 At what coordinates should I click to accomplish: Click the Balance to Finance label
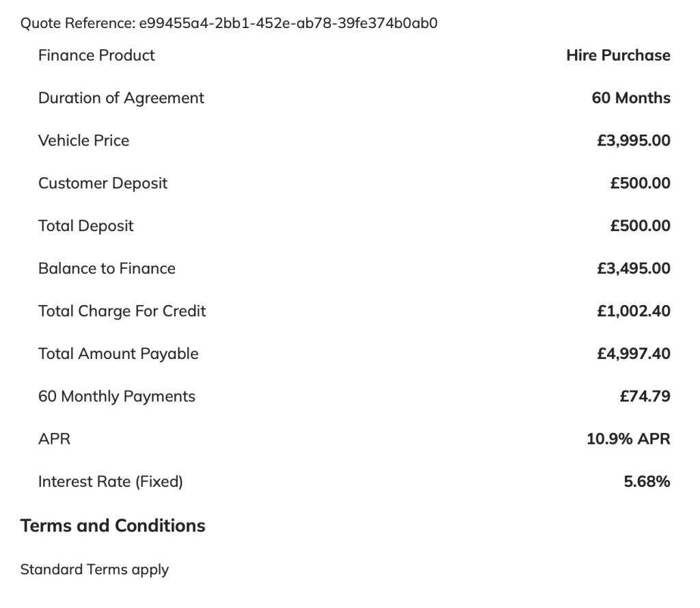107,268
